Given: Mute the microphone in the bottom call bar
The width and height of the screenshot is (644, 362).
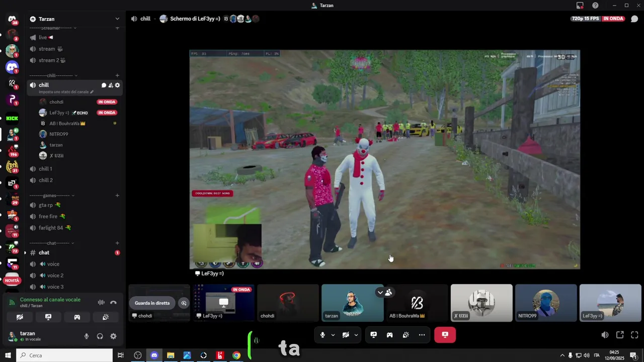Looking at the screenshot, I should coord(323,335).
